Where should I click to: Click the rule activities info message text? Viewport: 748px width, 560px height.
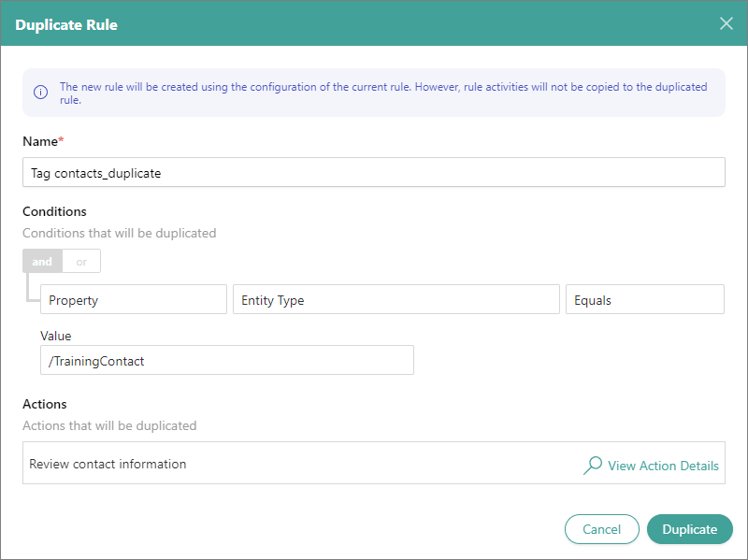(383, 93)
